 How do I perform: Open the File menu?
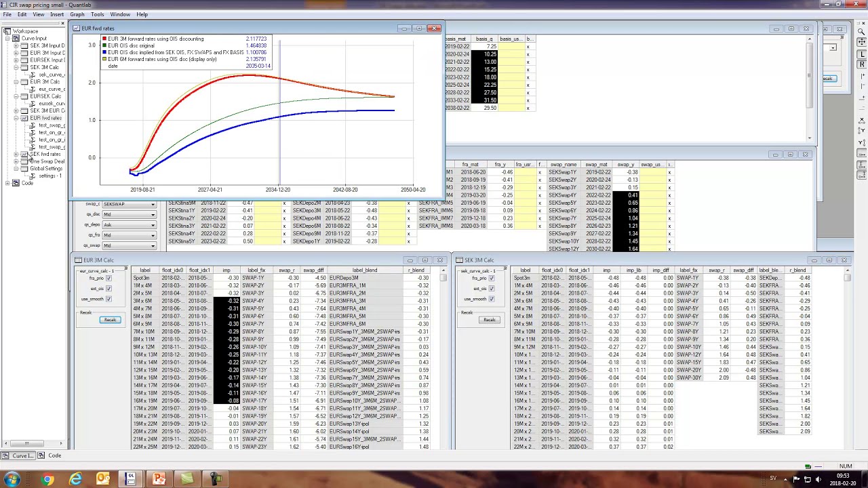click(7, 14)
